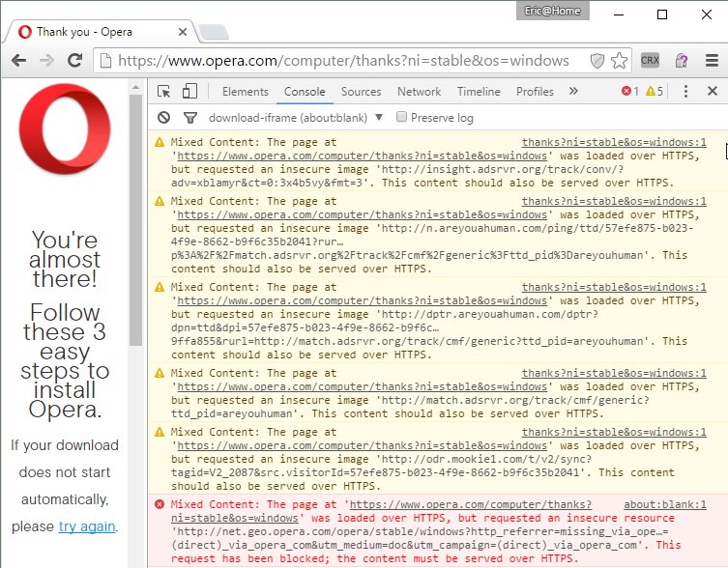Open the Profiles tab
Image resolution: width=728 pixels, height=568 pixels.
tap(535, 92)
